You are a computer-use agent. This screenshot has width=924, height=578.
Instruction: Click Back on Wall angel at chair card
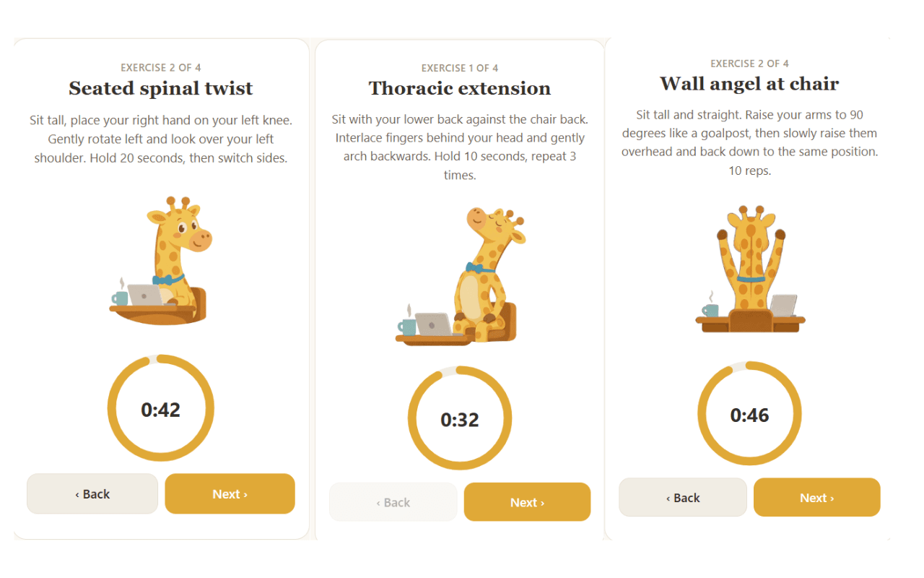(683, 497)
